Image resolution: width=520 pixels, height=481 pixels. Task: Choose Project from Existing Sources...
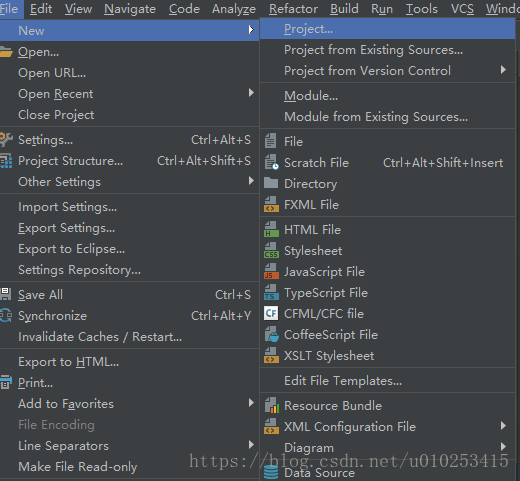tap(388, 50)
